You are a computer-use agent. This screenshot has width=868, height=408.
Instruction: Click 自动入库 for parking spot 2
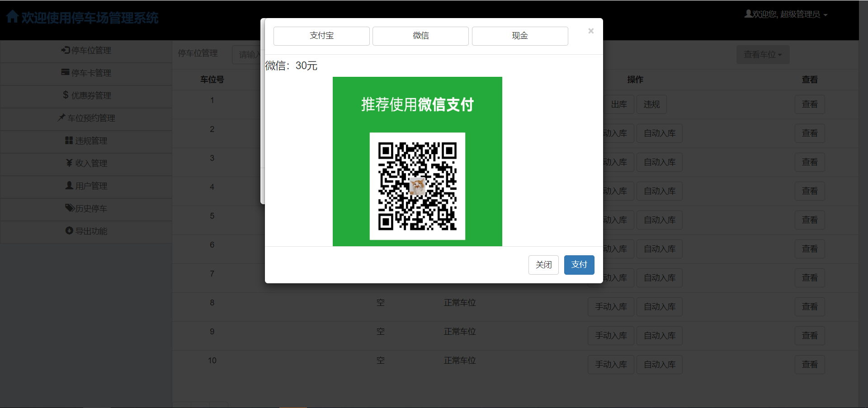click(660, 133)
